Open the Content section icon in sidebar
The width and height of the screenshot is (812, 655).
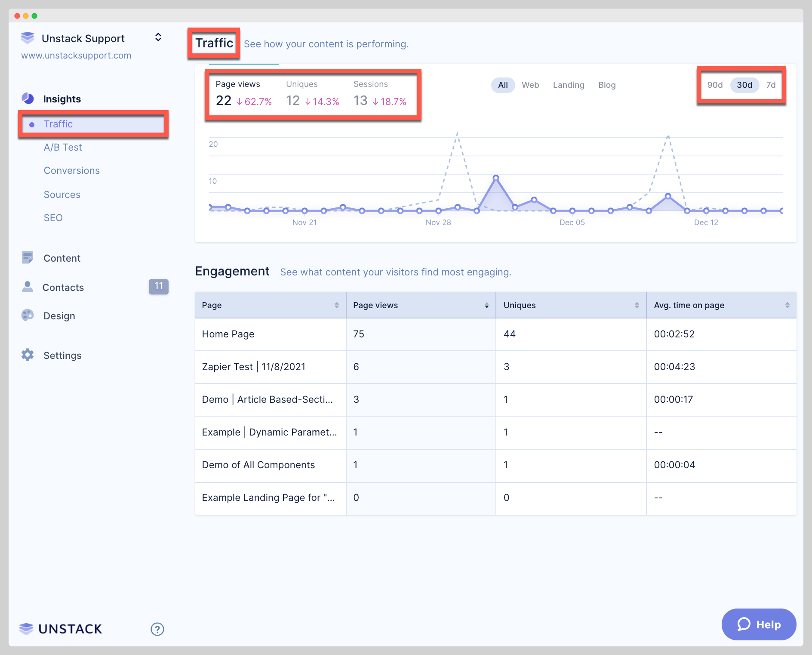(27, 257)
